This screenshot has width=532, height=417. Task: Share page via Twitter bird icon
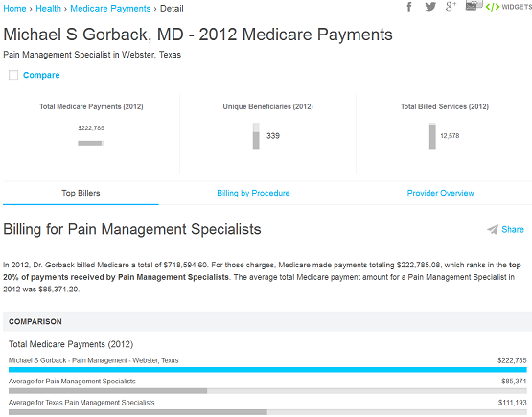click(x=430, y=7)
